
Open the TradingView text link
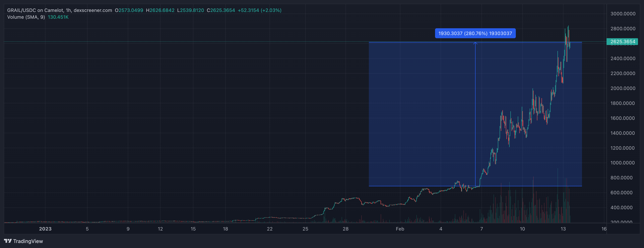pos(28,241)
